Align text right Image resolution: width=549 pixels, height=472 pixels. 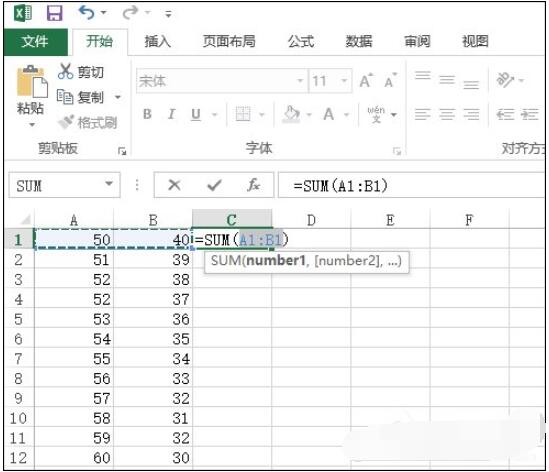(x=471, y=114)
